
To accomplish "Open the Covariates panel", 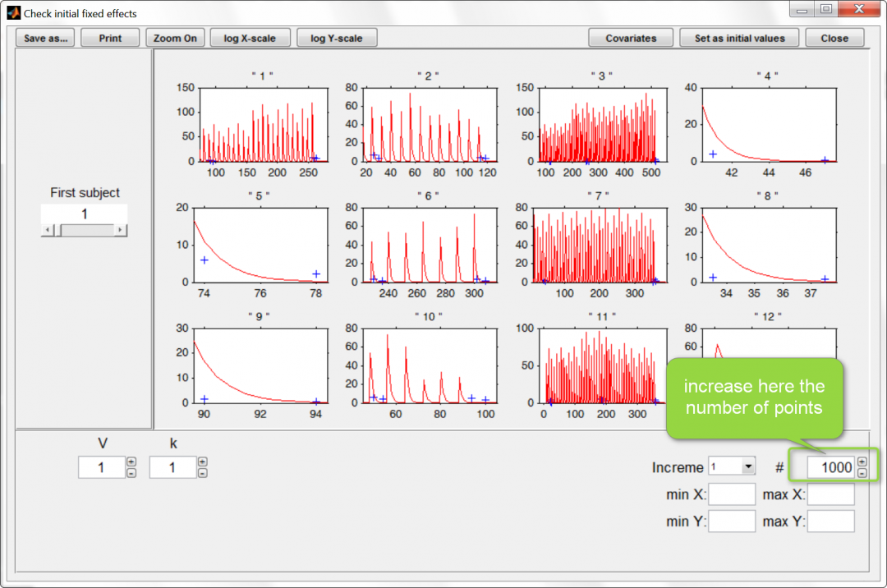I will [631, 37].
